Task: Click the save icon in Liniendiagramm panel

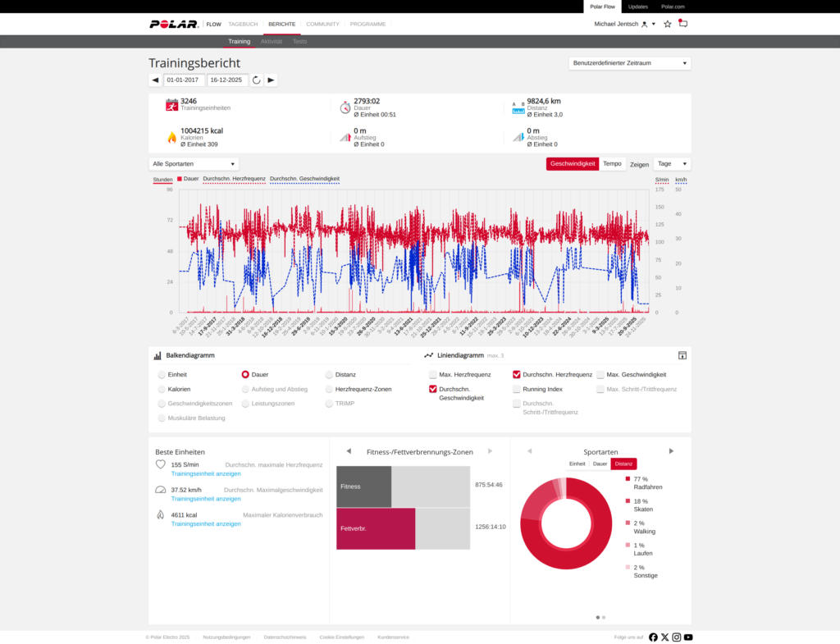Action: pos(682,355)
